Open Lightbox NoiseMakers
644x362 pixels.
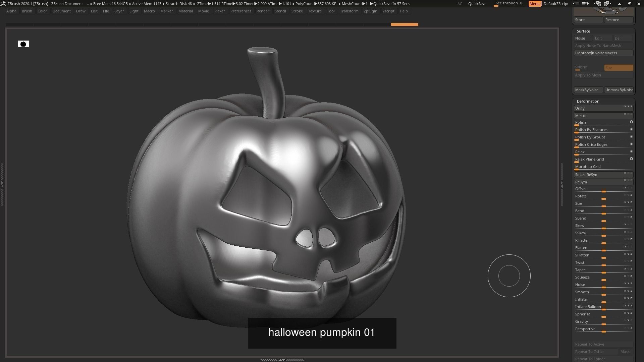click(603, 53)
